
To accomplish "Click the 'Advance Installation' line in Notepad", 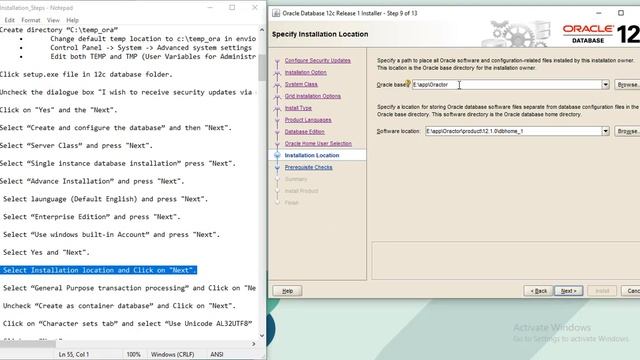I will 92,181.
